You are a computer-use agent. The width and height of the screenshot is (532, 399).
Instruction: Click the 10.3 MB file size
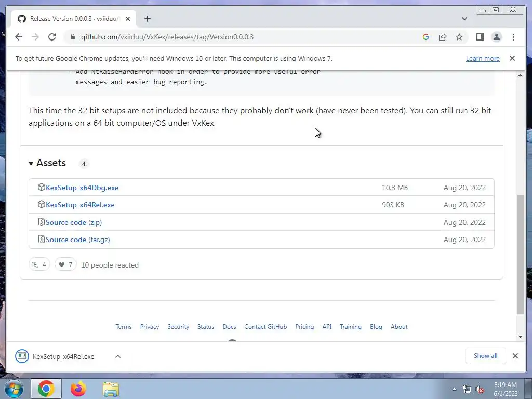click(x=395, y=188)
